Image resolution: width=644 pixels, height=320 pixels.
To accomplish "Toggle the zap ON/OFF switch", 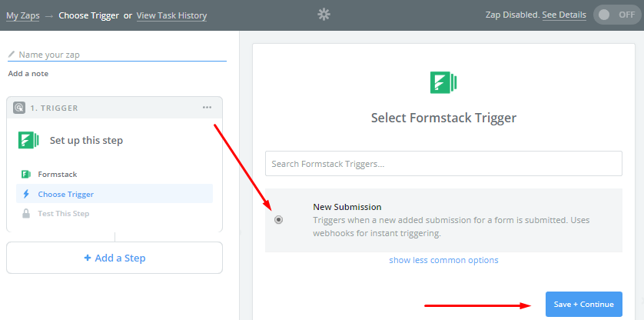I will (x=616, y=15).
